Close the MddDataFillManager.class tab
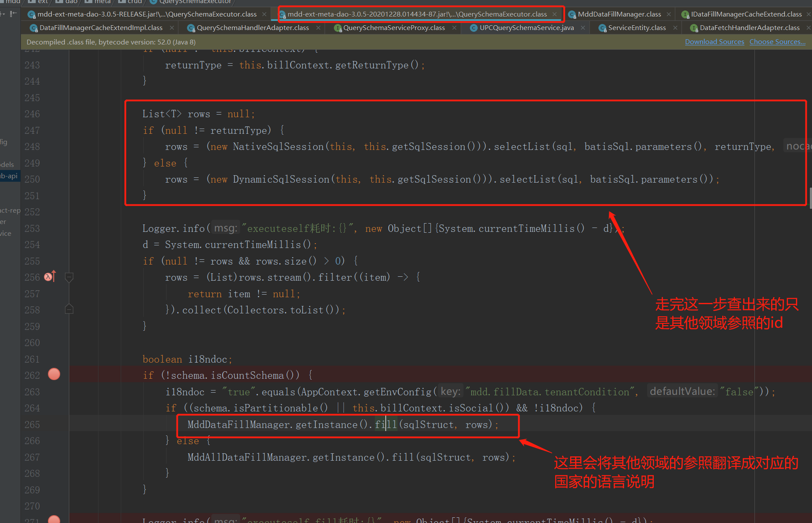The image size is (812, 523). click(669, 14)
